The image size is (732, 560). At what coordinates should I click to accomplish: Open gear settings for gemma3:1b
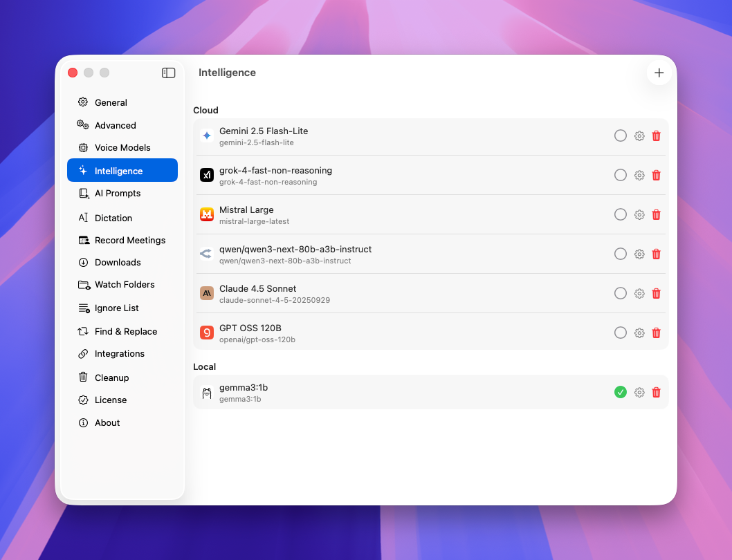point(639,393)
